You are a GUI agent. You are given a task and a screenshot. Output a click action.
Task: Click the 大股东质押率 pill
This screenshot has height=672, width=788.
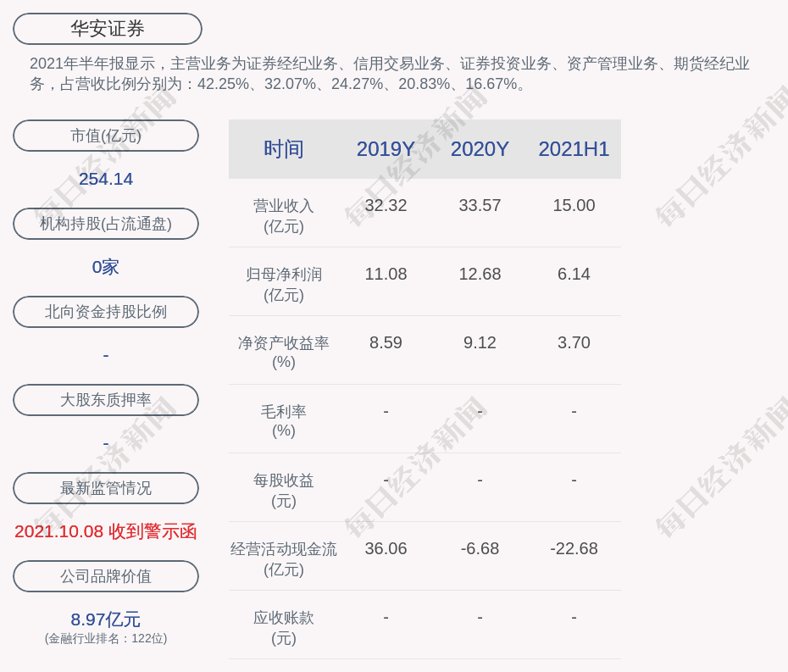(x=106, y=400)
